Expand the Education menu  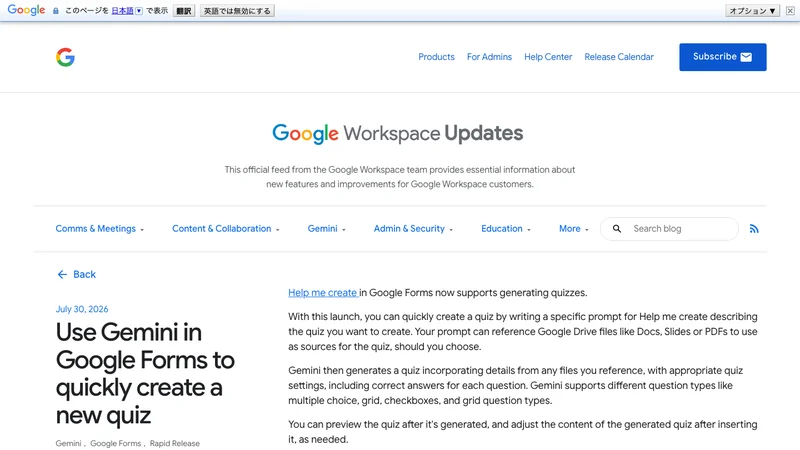(x=506, y=229)
